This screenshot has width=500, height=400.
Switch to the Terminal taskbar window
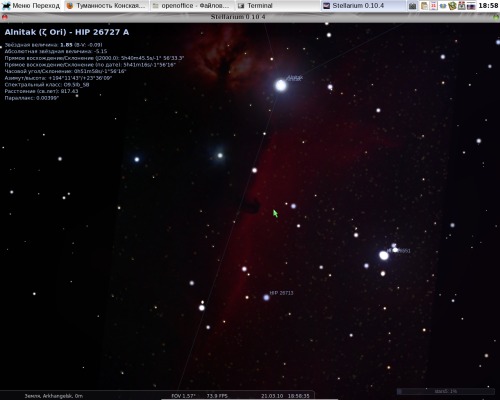click(x=256, y=6)
